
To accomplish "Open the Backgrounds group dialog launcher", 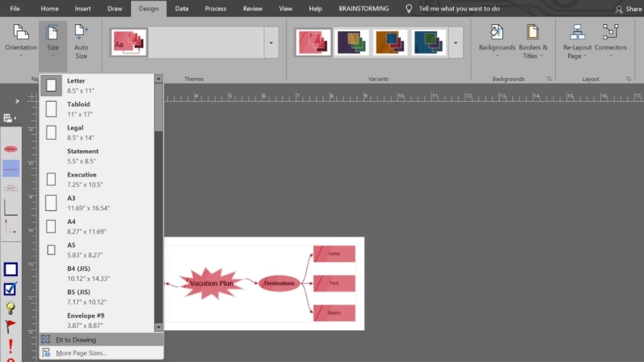I will pos(549,79).
